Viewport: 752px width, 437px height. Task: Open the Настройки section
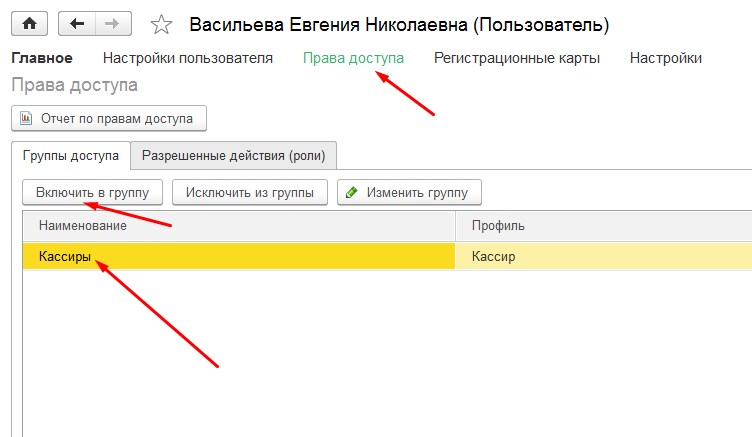tap(666, 58)
